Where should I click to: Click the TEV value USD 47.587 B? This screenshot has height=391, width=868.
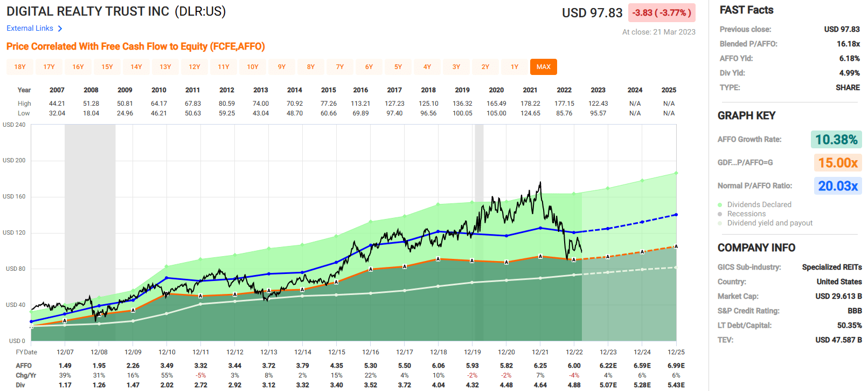(x=838, y=340)
